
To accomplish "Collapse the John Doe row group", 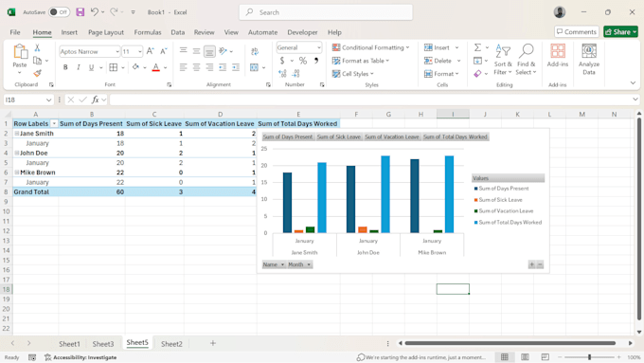I will click(17, 153).
